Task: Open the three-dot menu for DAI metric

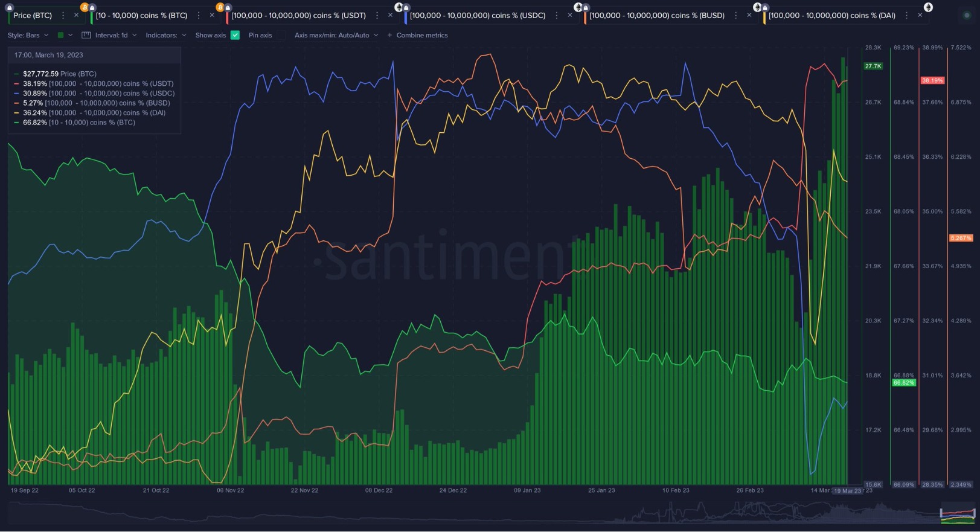Action: tap(906, 16)
